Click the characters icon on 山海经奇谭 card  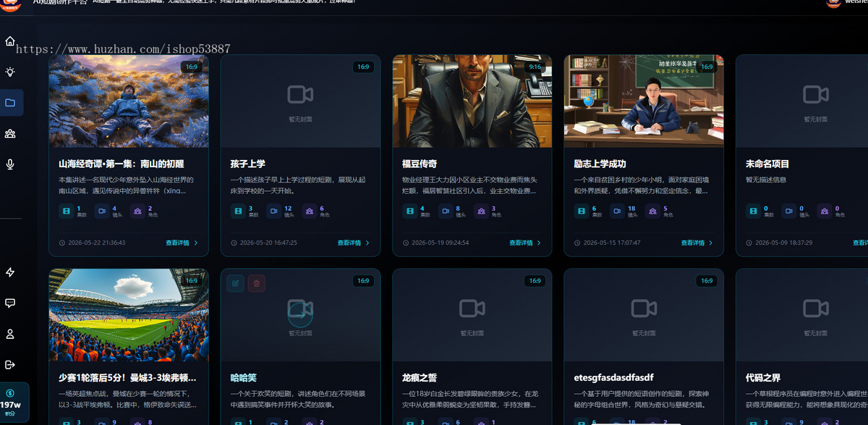point(137,211)
